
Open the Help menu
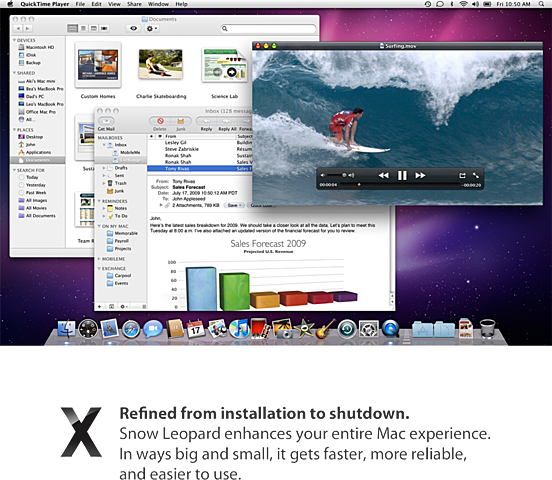click(x=181, y=4)
